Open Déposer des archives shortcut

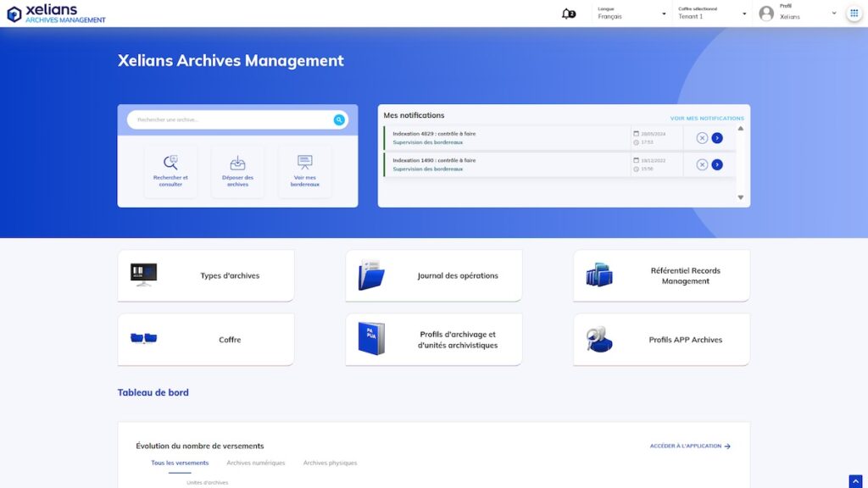tap(237, 171)
